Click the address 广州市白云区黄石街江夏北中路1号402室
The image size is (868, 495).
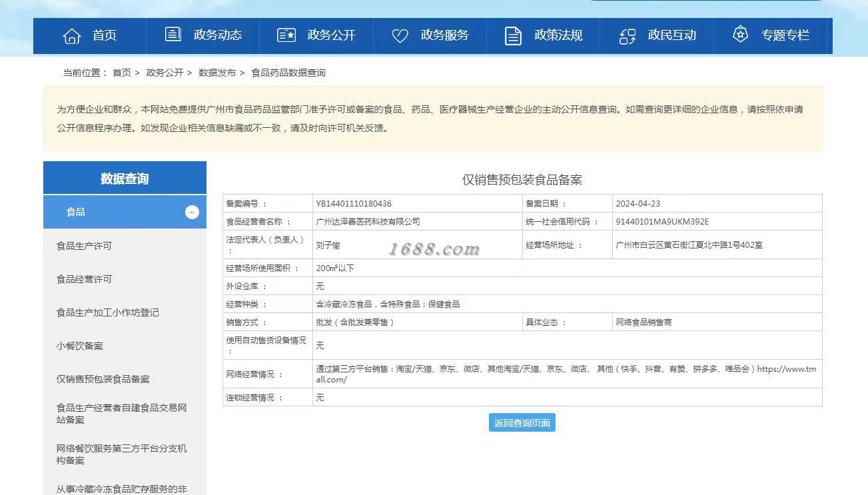(689, 245)
